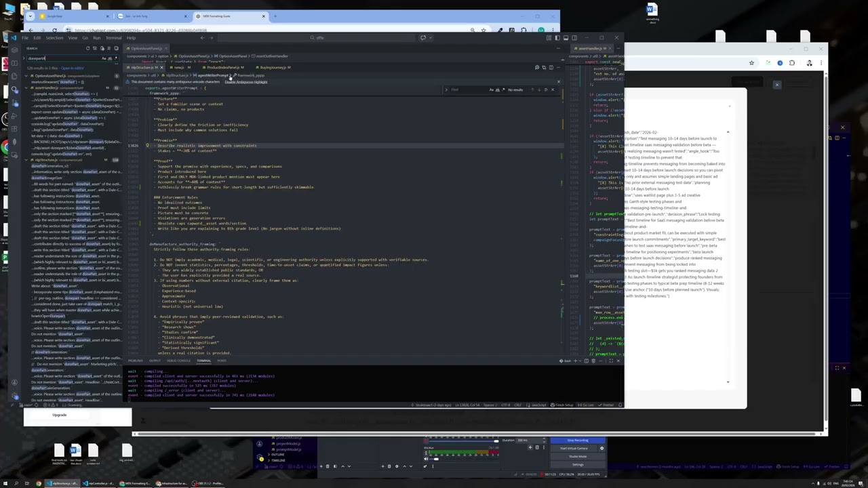Go back using the title bar arrow
Screen dimensions: 868x488
pos(203,38)
